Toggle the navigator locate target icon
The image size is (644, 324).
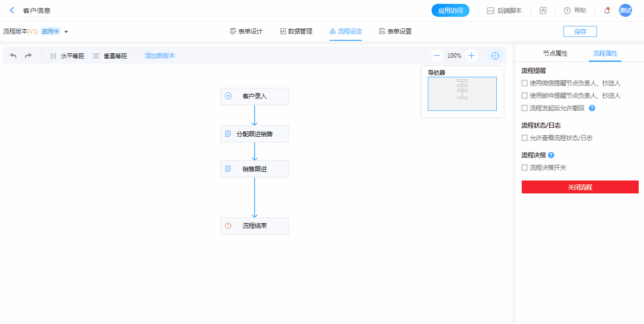pyautogui.click(x=495, y=56)
